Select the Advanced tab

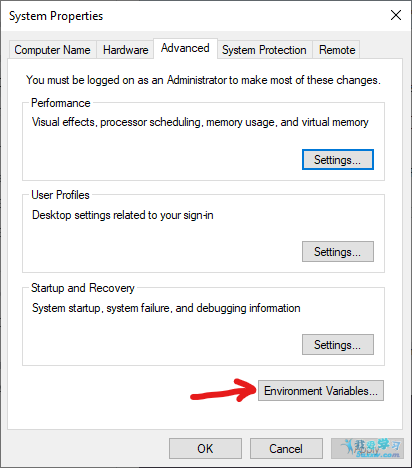tap(185, 48)
